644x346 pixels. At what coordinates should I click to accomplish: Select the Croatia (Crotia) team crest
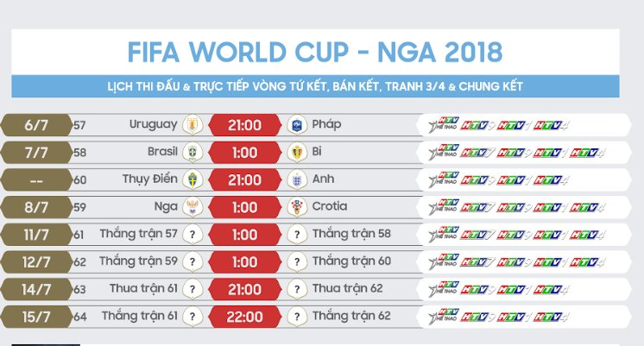tap(296, 207)
